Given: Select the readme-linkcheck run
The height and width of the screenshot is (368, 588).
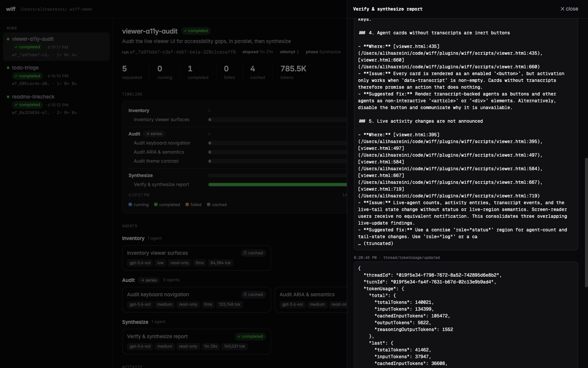Looking at the screenshot, I should click(x=57, y=104).
